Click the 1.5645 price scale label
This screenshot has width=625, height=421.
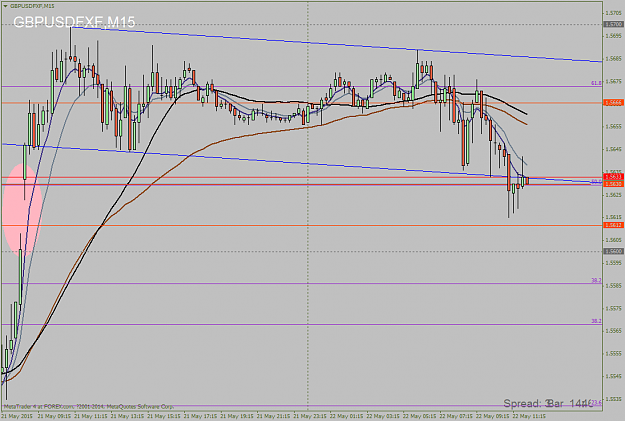[614, 149]
